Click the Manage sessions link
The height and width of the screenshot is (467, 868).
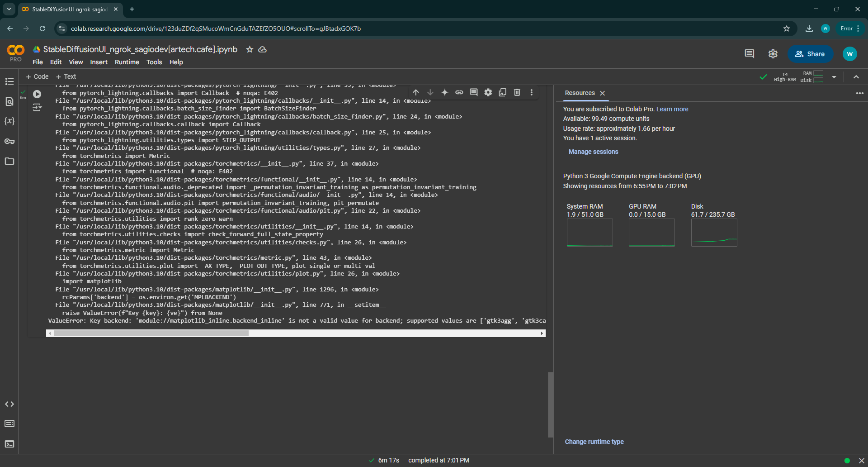point(593,152)
